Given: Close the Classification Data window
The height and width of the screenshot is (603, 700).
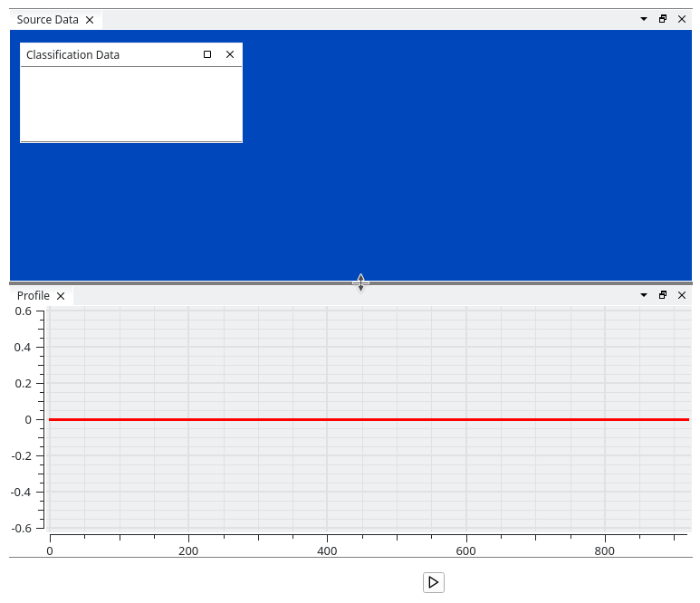Looking at the screenshot, I should (230, 54).
